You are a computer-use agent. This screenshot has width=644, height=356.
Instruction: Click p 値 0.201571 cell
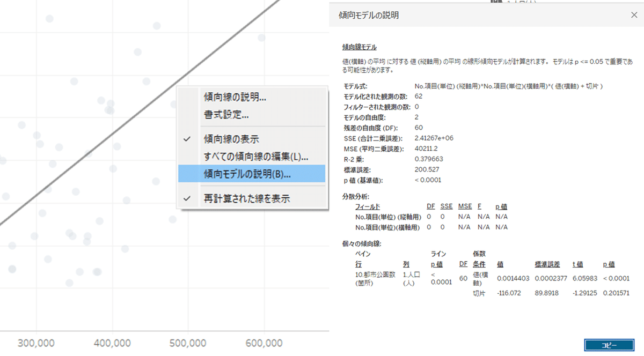[x=616, y=294]
